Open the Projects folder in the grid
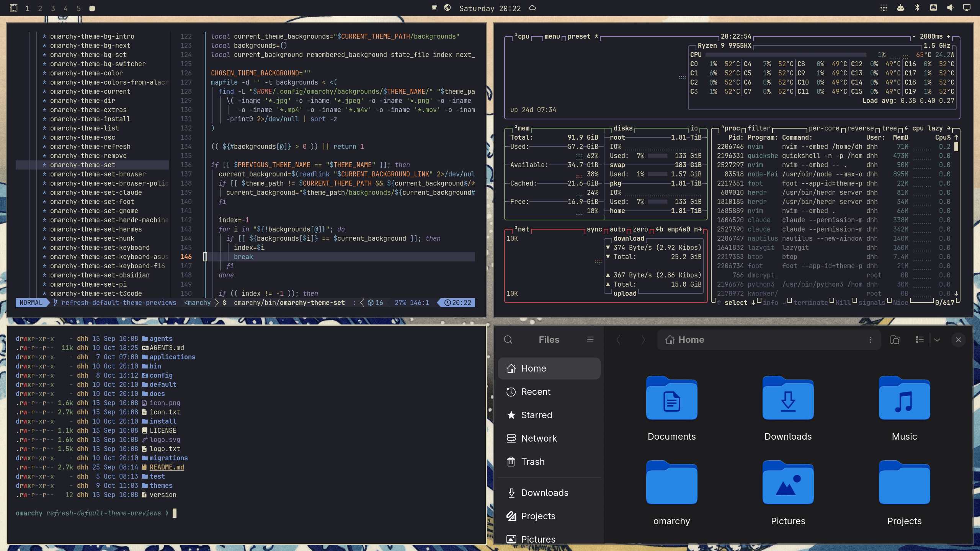980x551 pixels. coord(904,483)
